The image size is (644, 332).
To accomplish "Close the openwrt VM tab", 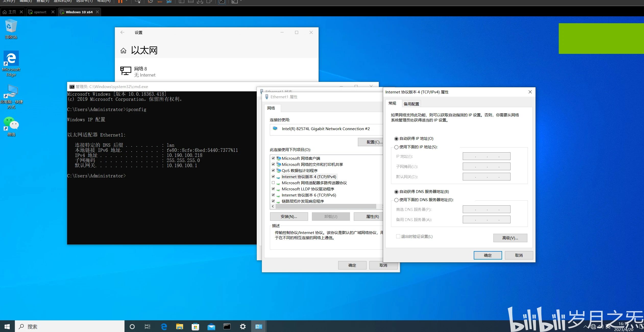I will pyautogui.click(x=53, y=12).
